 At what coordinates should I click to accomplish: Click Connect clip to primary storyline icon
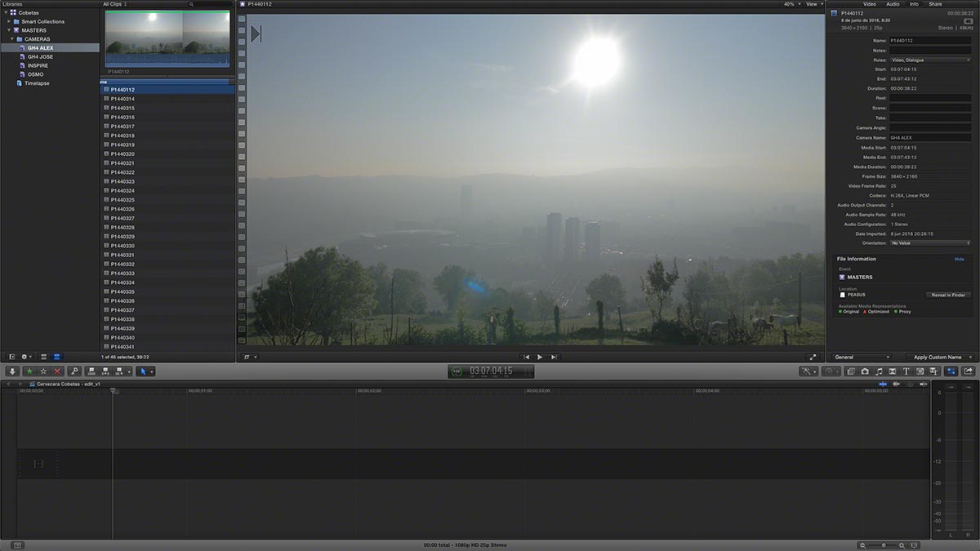point(91,371)
